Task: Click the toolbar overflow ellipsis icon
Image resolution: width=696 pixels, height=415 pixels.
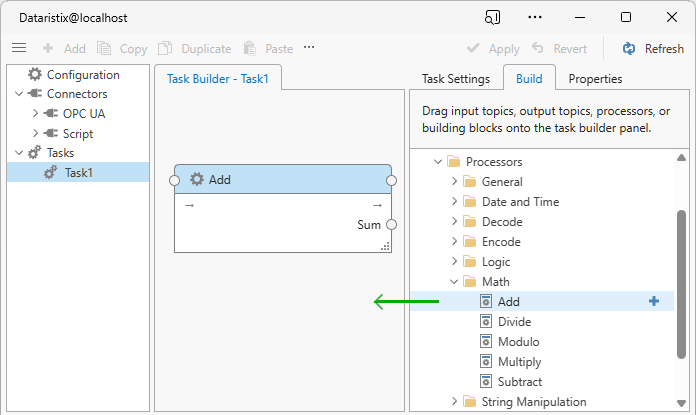Action: (x=309, y=48)
